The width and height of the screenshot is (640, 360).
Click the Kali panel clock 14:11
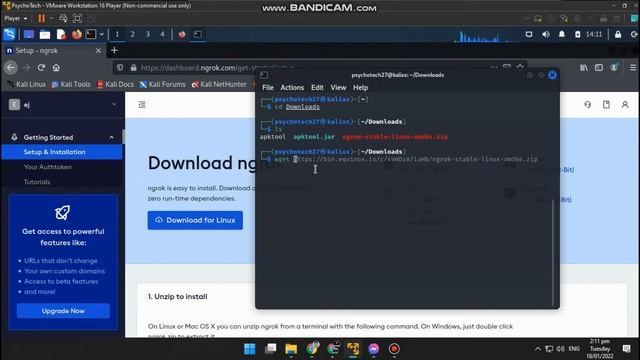click(594, 34)
